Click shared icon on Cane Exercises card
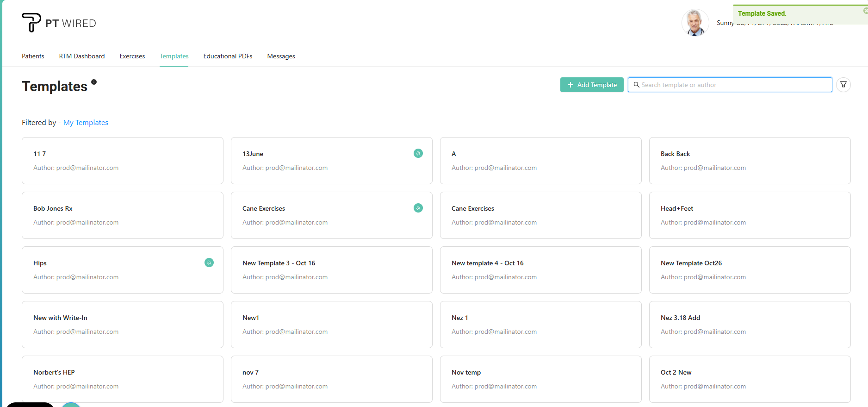 tap(418, 208)
